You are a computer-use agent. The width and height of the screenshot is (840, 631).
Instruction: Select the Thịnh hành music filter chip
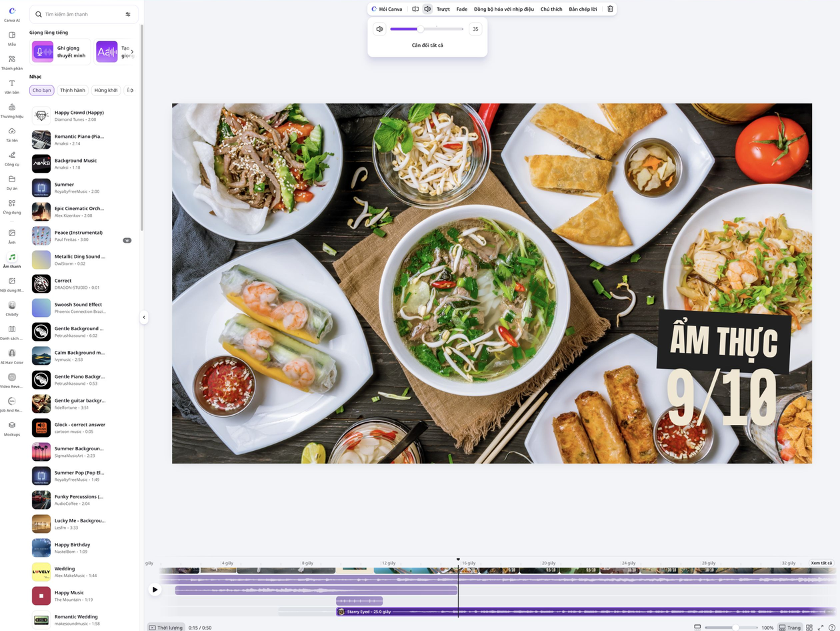pos(73,90)
